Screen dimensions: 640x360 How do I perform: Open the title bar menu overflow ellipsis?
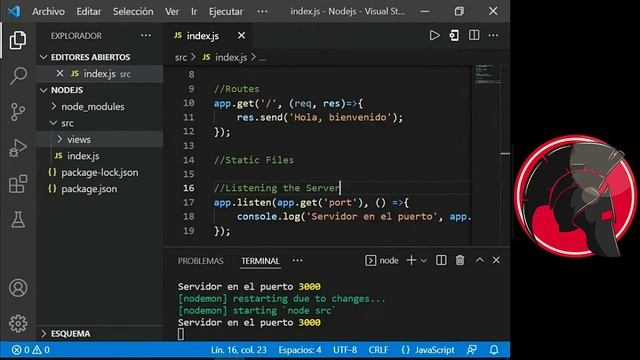tap(262, 11)
